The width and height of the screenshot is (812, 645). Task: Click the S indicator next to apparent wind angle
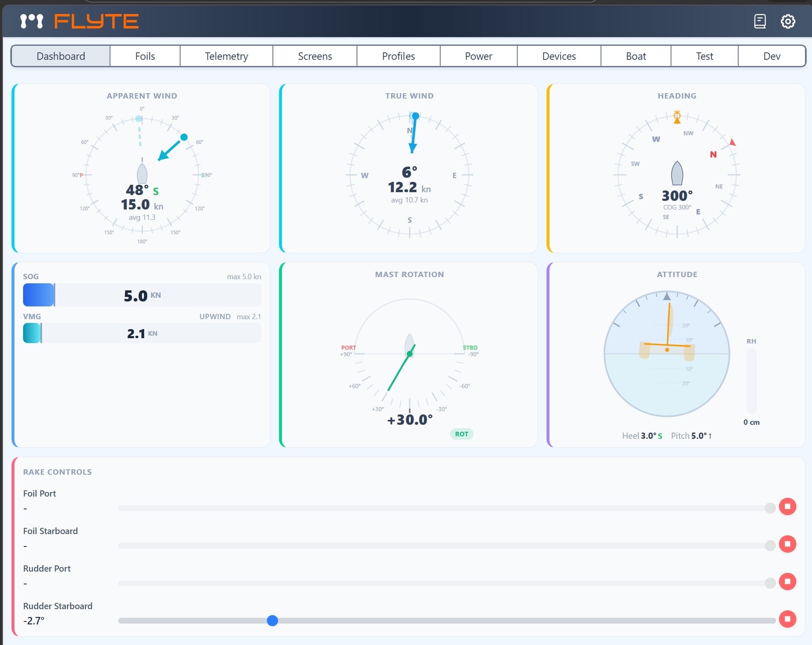tap(156, 191)
